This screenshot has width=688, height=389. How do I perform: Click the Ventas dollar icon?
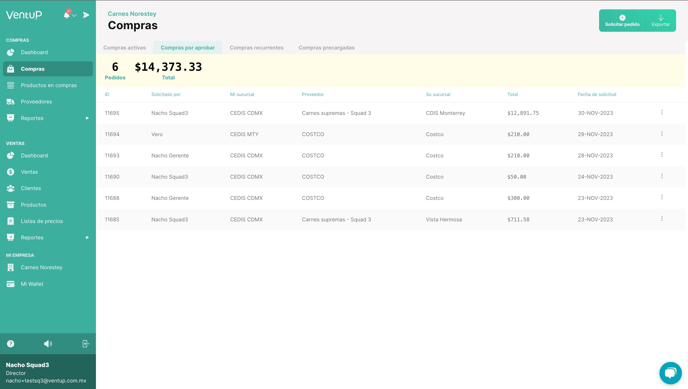[x=11, y=172]
